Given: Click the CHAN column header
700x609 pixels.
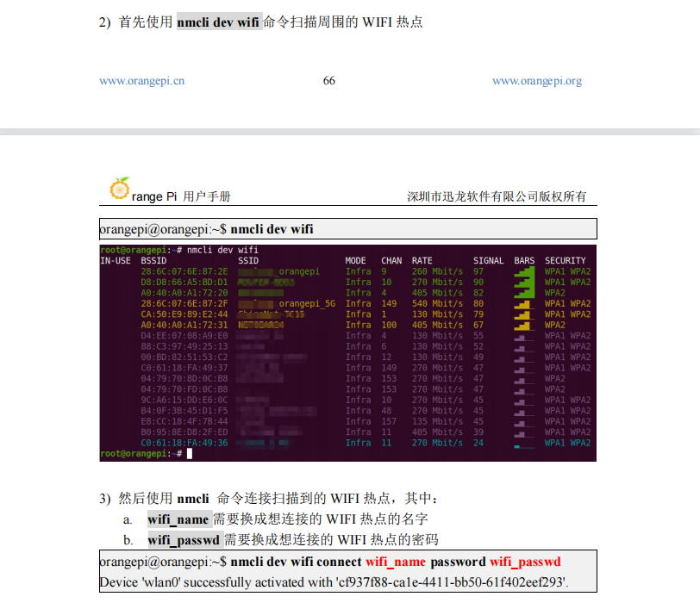Looking at the screenshot, I should (x=391, y=260).
